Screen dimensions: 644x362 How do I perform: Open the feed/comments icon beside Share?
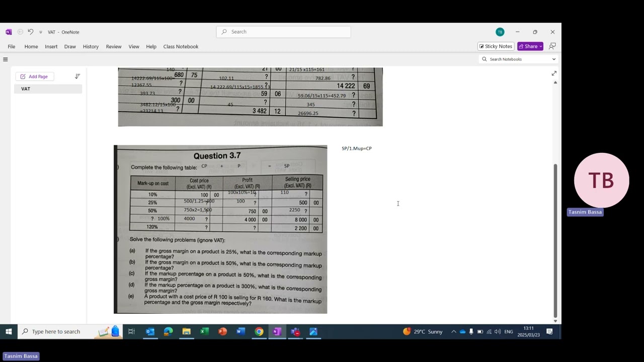tap(552, 46)
